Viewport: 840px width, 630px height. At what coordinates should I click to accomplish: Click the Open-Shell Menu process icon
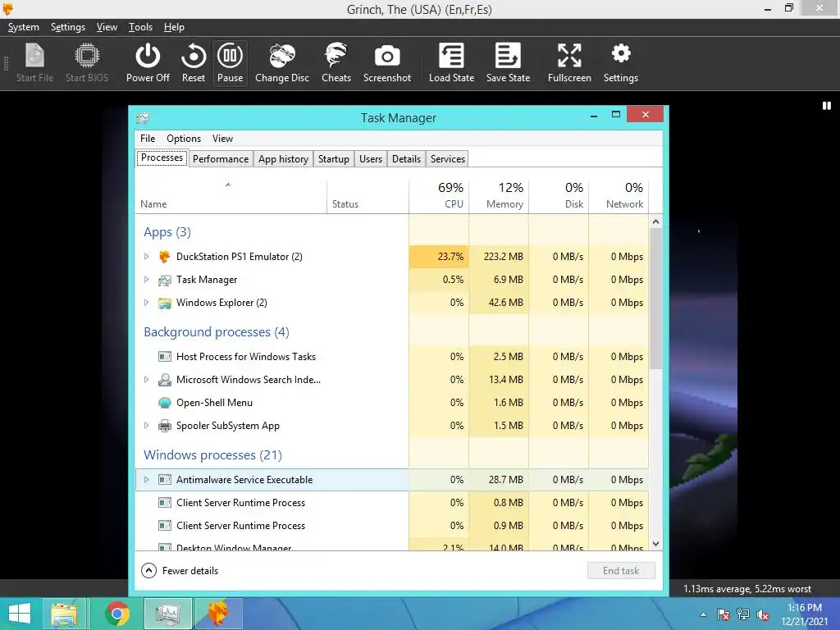click(164, 403)
